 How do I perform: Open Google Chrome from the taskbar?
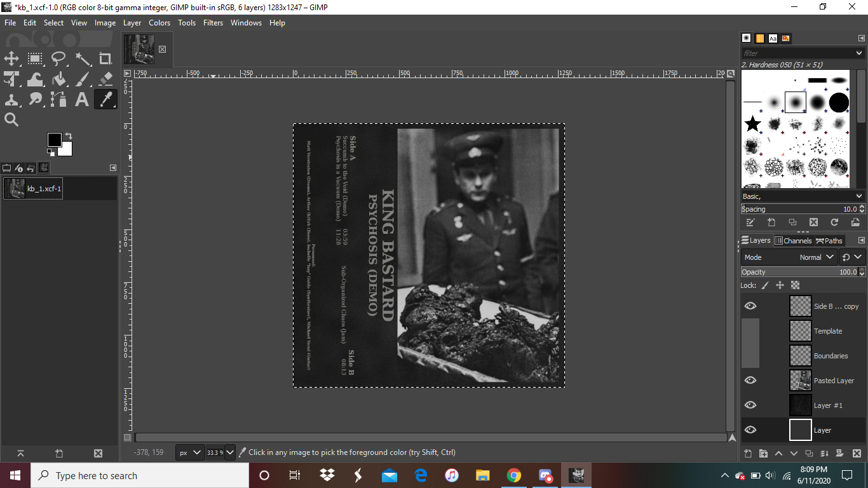point(513,475)
